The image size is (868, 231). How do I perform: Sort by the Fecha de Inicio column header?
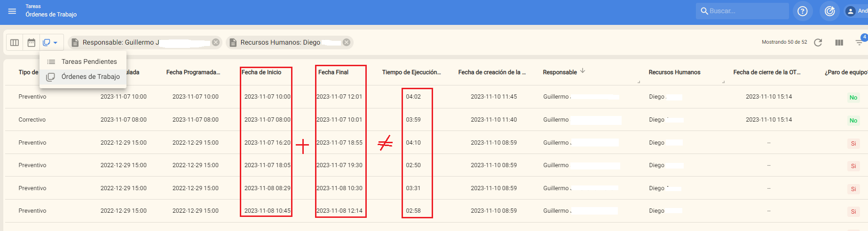(261, 72)
